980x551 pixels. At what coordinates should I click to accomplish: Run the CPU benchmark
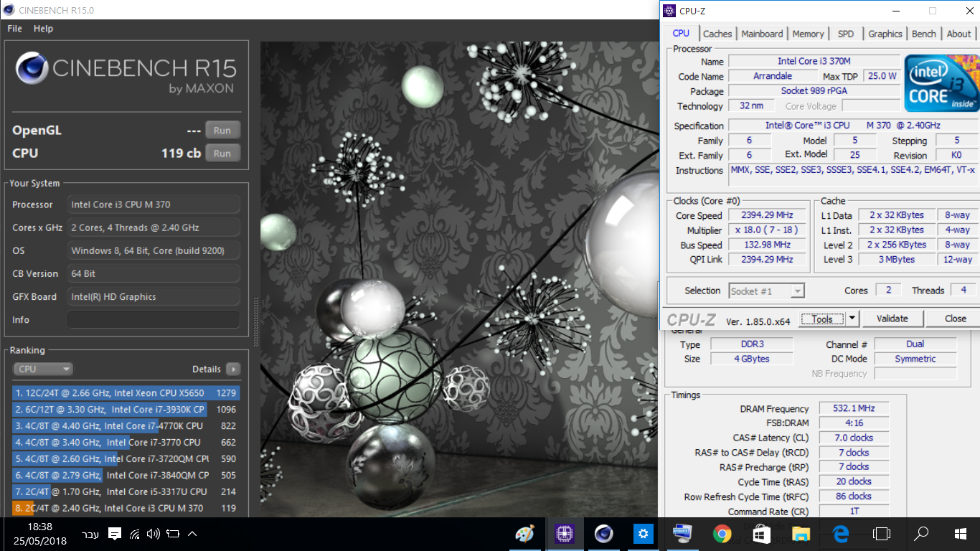tap(222, 153)
